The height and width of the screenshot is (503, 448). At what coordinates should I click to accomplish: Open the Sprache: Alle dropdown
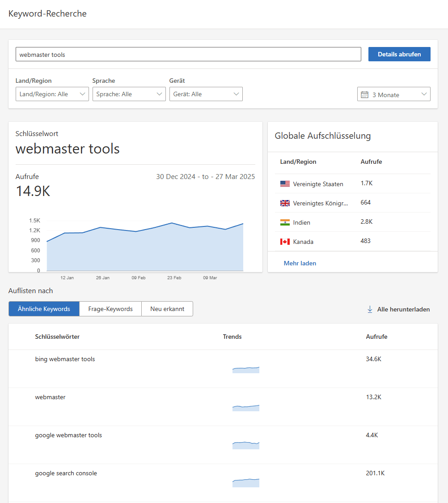click(129, 94)
